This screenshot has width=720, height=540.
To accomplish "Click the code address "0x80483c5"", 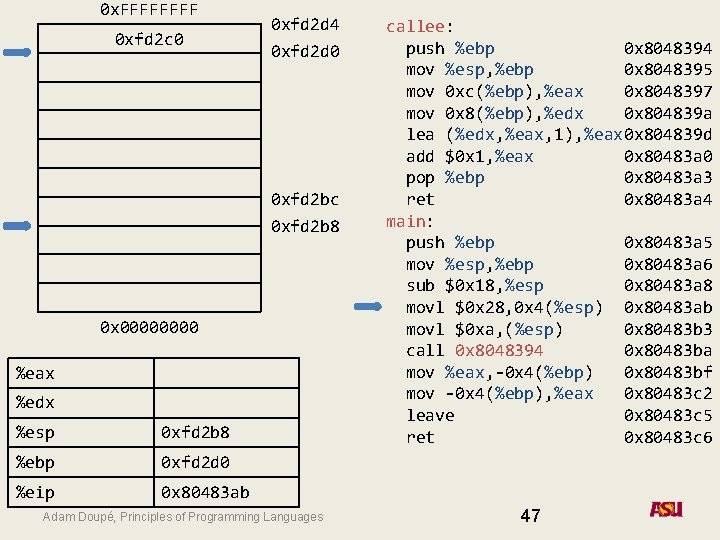I will 668,416.
